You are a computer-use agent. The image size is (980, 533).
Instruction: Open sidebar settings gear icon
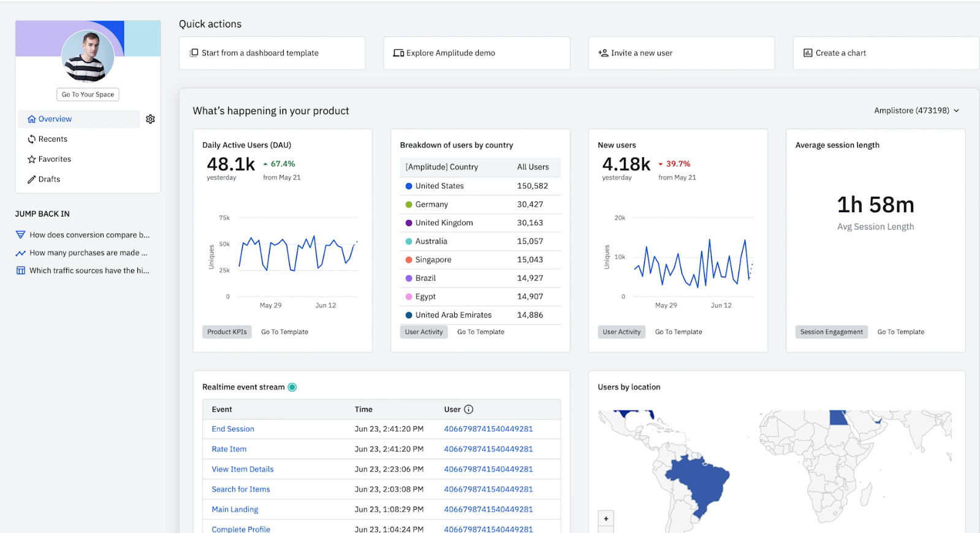click(x=150, y=119)
